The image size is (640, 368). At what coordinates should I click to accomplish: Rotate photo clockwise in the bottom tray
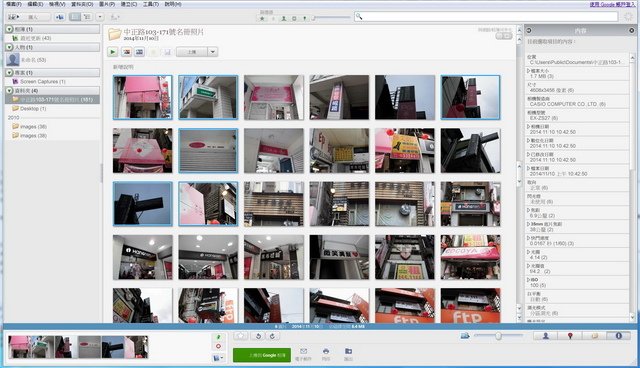click(x=273, y=336)
